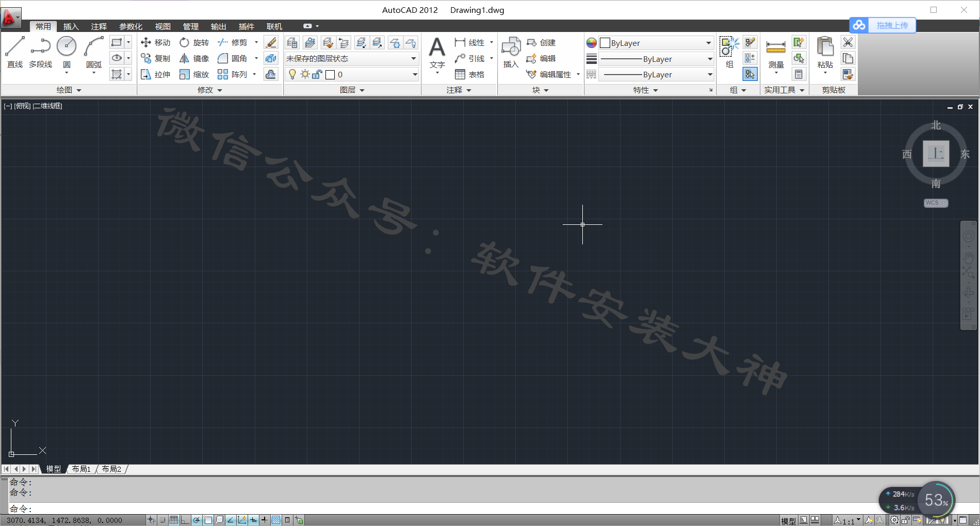
Task: Toggle Grid display in status bar
Action: click(174, 520)
